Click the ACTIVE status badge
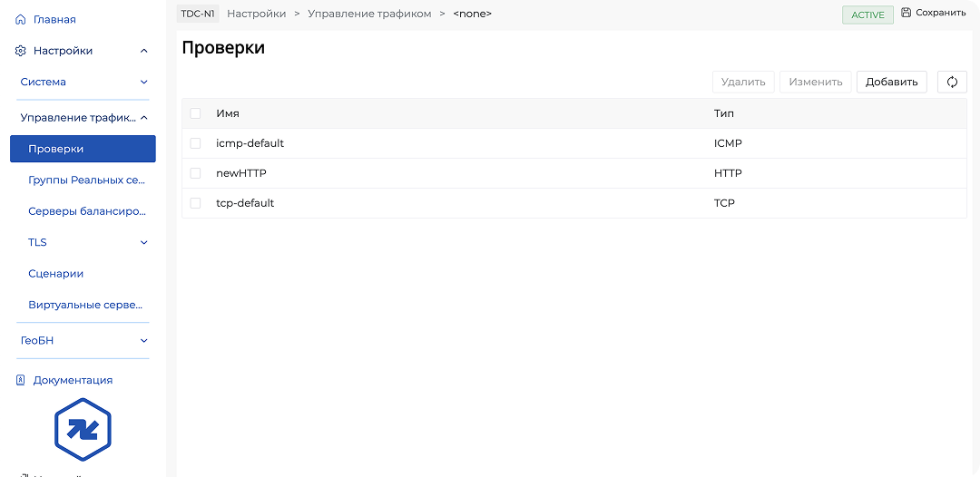The width and height of the screenshot is (980, 477). (867, 15)
